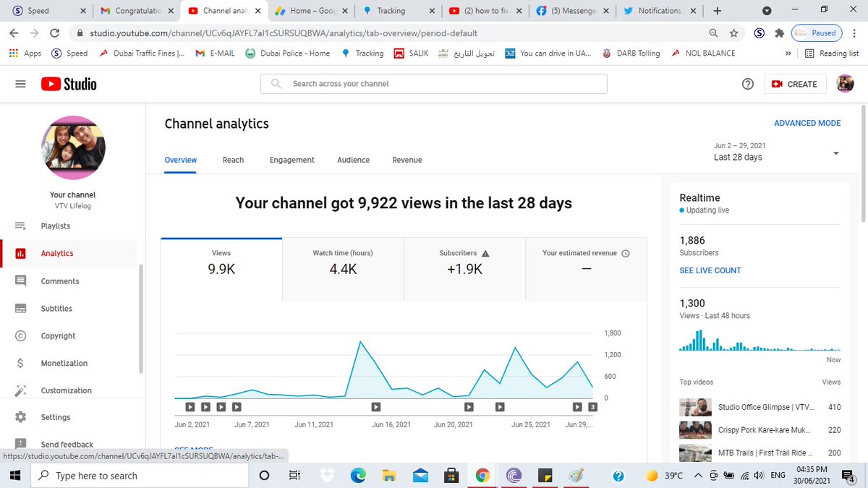Select the Subscribers metric card
The width and height of the screenshot is (868, 488).
464,269
